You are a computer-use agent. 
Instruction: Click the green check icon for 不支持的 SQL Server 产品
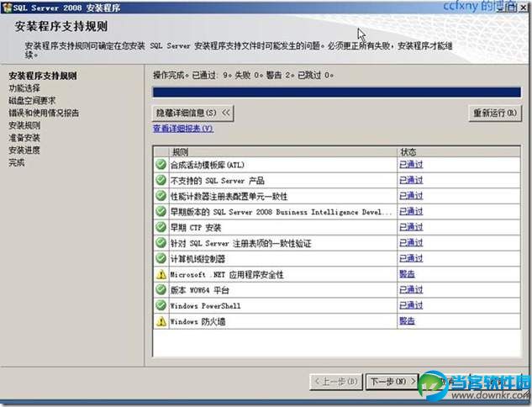point(161,180)
